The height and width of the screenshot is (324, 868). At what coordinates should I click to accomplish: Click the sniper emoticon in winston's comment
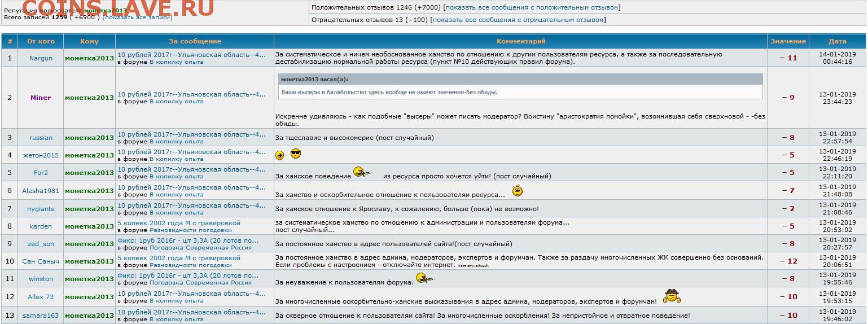click(x=426, y=278)
